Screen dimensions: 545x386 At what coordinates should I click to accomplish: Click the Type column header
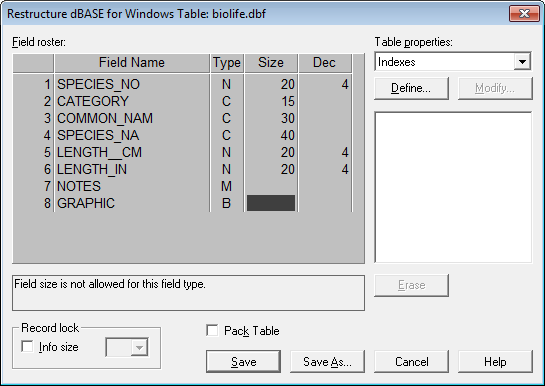pyautogui.click(x=227, y=63)
